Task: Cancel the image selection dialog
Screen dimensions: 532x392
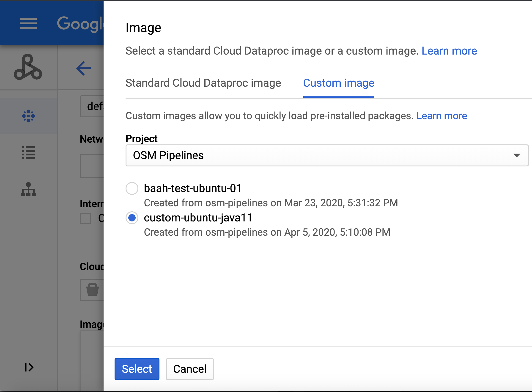Action: coord(190,369)
